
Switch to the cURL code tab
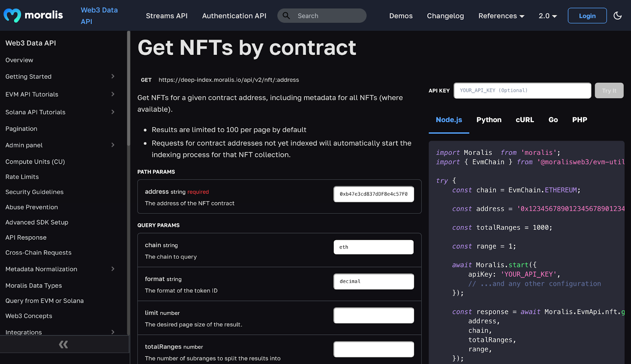(525, 119)
